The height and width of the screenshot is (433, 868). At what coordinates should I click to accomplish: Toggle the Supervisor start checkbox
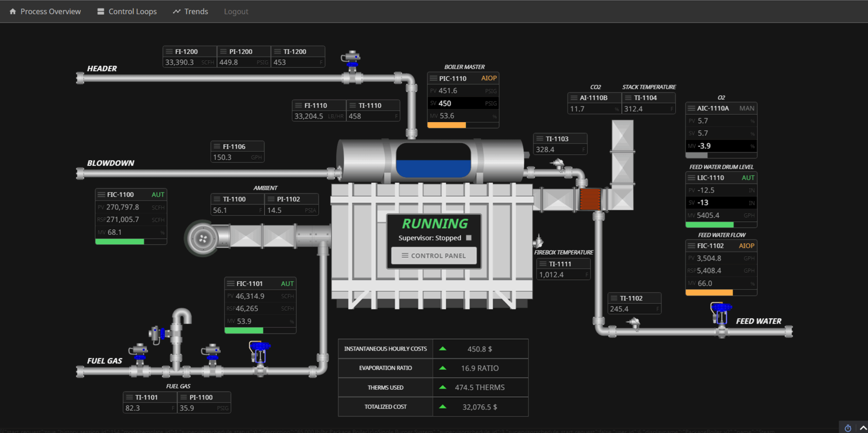coord(468,238)
